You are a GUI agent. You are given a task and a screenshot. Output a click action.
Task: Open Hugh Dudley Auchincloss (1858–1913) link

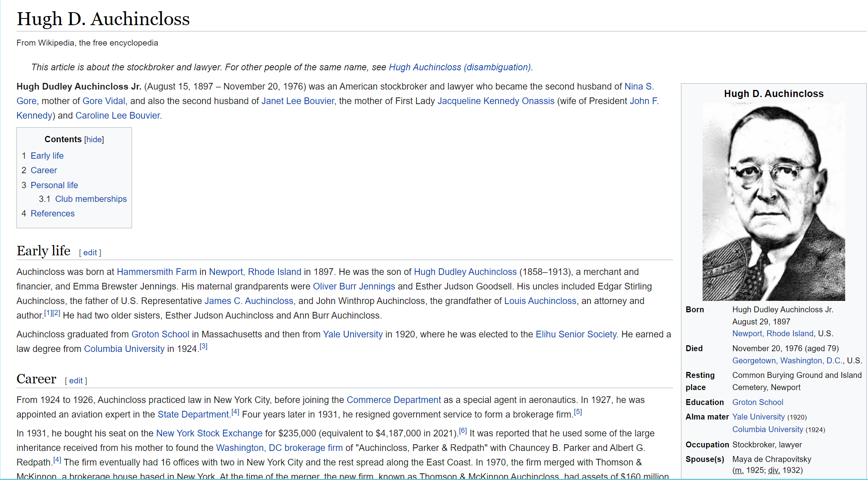tap(465, 272)
